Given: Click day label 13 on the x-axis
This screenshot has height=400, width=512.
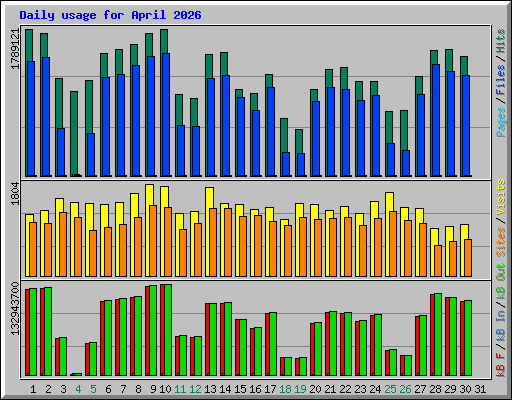Looking at the screenshot, I should [x=210, y=389].
